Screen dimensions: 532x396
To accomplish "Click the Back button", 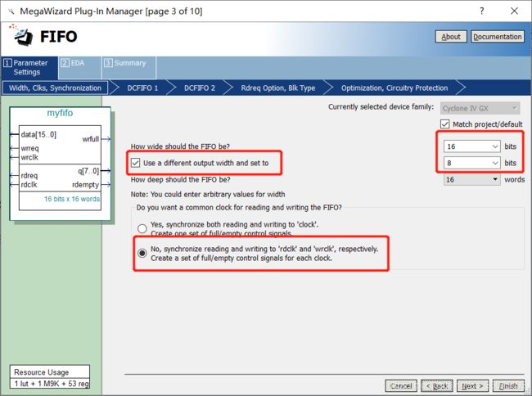I will tap(437, 386).
